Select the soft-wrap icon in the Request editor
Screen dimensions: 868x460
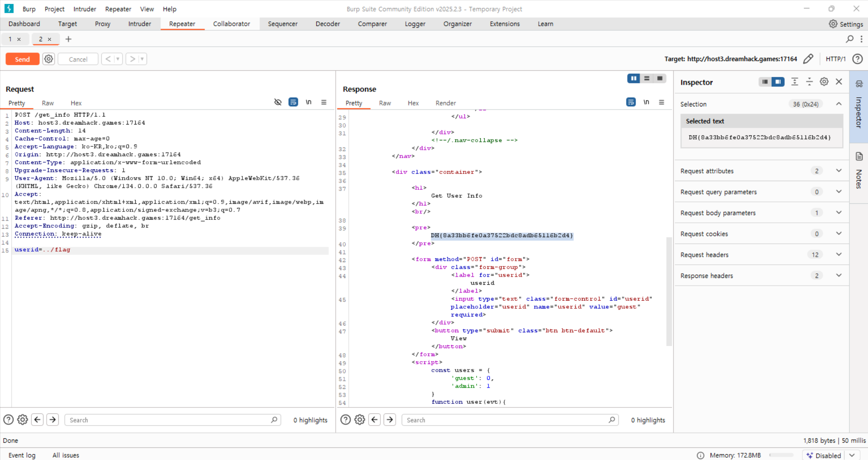293,102
